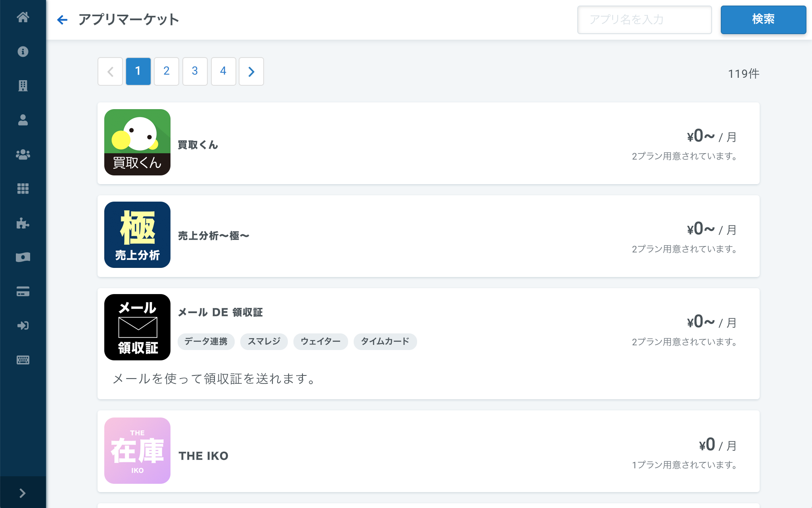Select the grid apps sidebar icon
Image resolution: width=812 pixels, height=508 pixels.
(23, 189)
